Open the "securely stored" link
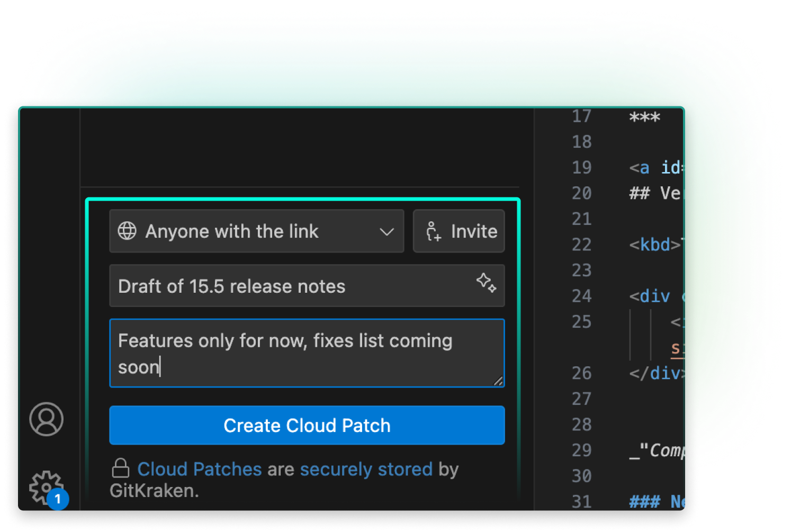 tap(366, 468)
